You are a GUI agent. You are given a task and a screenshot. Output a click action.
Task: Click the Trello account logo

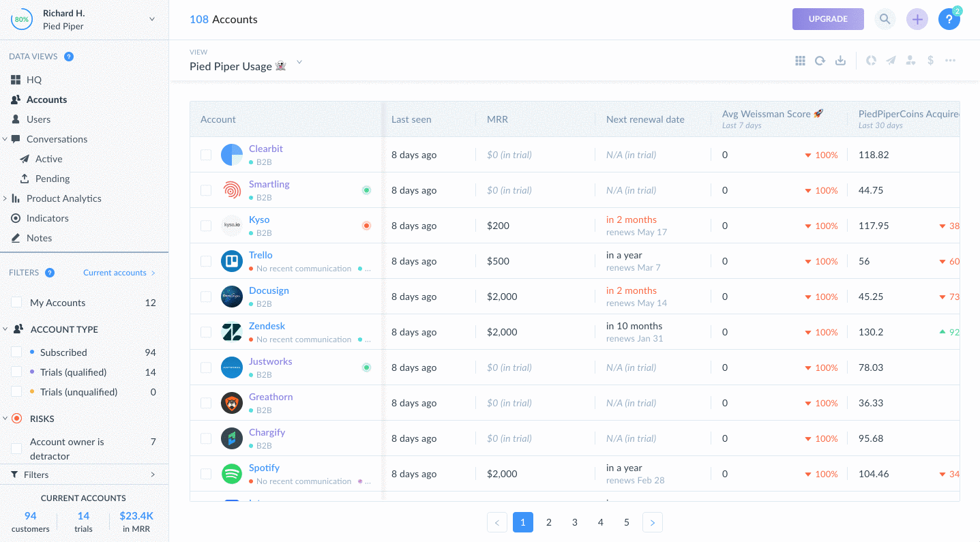(232, 261)
